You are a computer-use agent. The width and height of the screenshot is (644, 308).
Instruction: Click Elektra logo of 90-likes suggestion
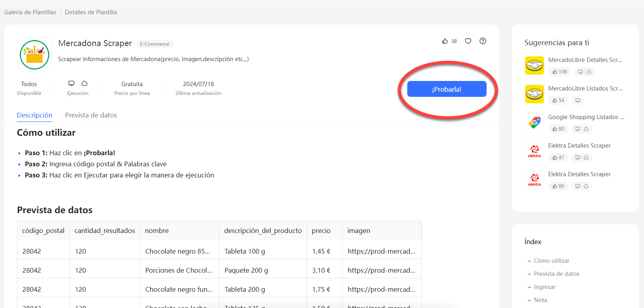(x=535, y=180)
